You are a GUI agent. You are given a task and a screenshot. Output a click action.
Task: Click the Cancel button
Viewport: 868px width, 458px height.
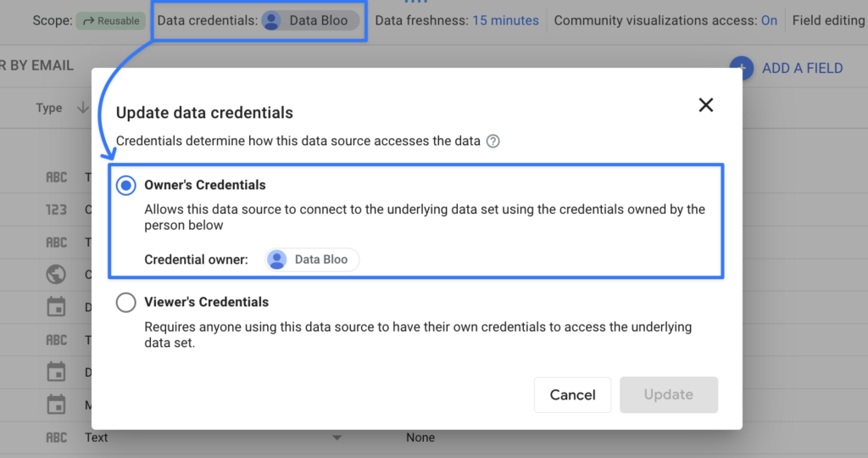coord(572,394)
